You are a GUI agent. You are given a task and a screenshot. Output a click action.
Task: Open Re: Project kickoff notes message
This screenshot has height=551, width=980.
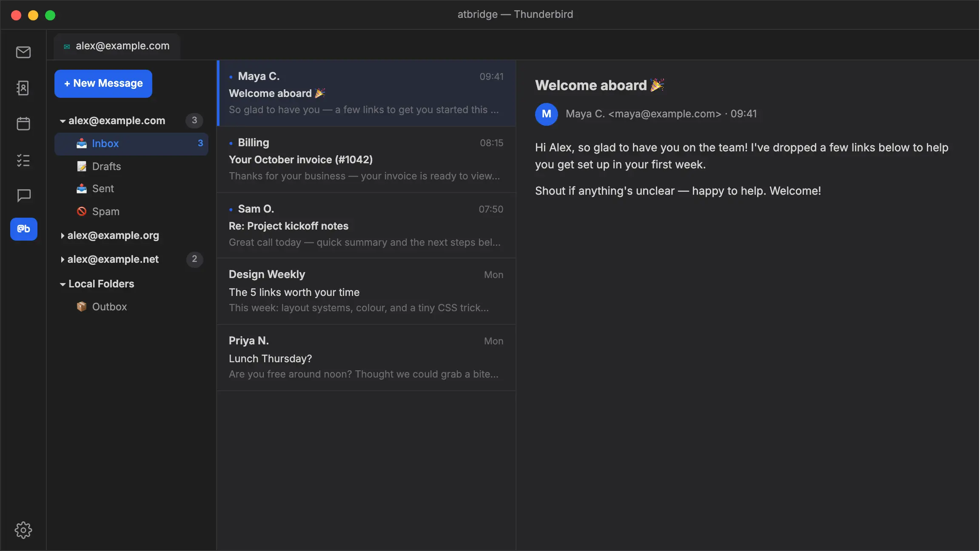pyautogui.click(x=367, y=226)
